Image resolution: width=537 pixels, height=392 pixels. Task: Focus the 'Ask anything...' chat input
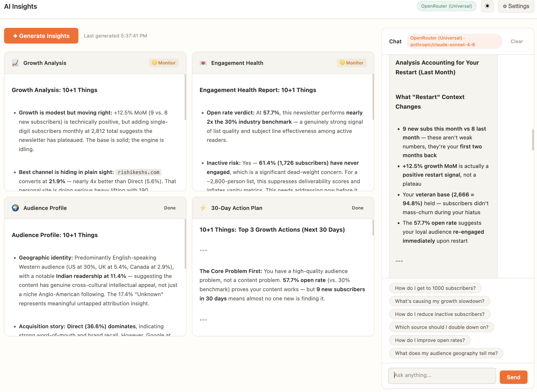[442, 376]
